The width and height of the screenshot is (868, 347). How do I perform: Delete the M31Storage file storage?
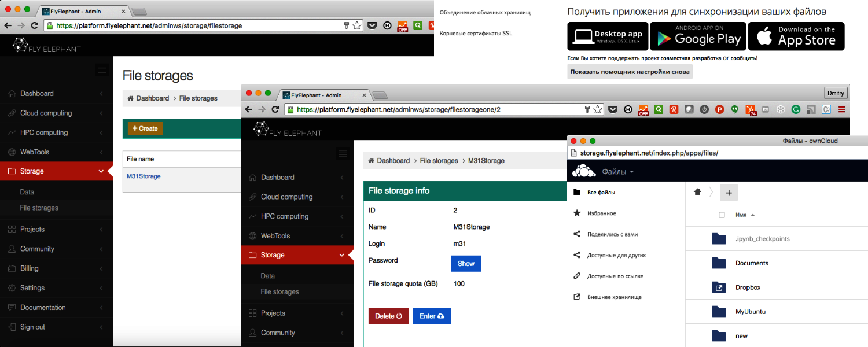388,316
